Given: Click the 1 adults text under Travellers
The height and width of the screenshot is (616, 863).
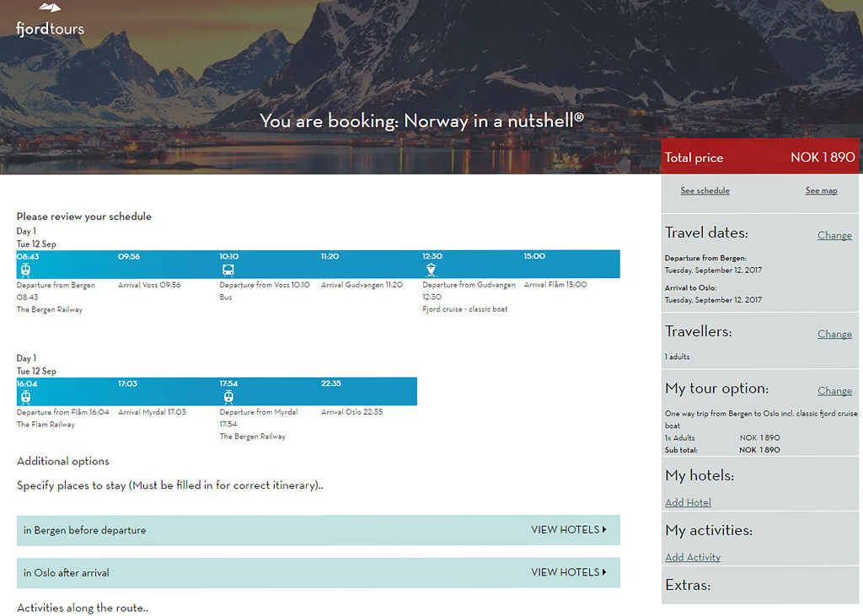Looking at the screenshot, I should coord(677,356).
